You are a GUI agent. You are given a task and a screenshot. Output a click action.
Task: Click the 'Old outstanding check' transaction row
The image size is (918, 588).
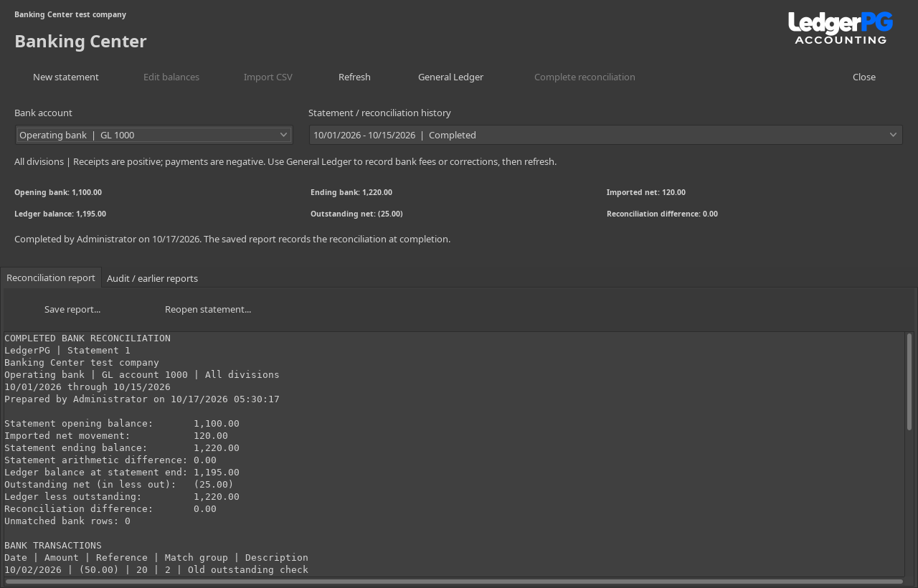pos(156,569)
